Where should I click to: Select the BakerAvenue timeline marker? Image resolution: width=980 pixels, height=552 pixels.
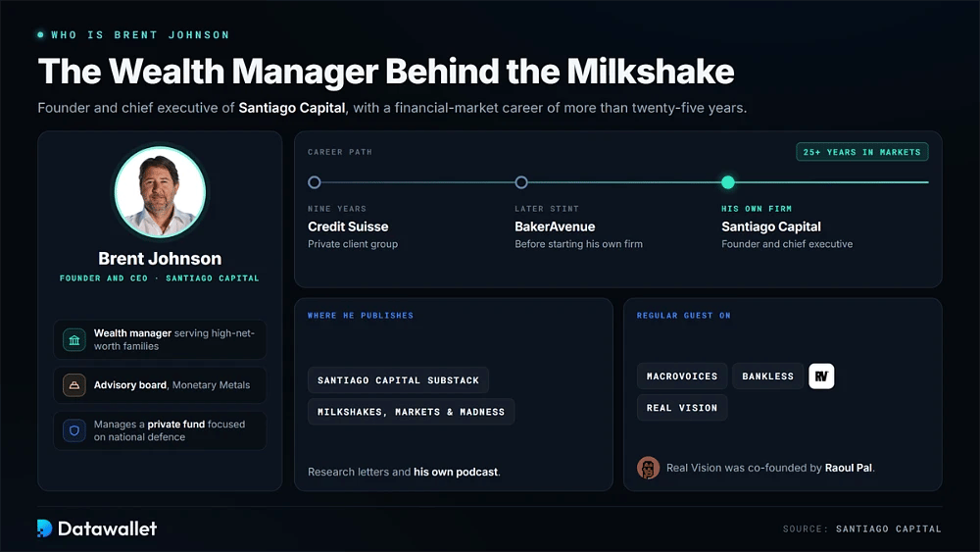521,182
